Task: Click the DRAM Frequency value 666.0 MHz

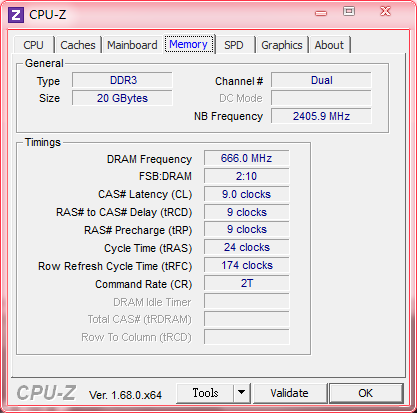Action: 247,158
